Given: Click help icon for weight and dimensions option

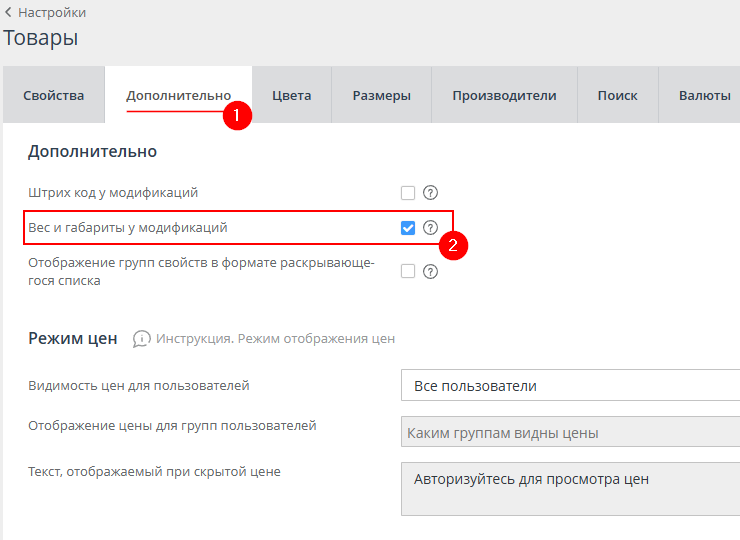Looking at the screenshot, I should [431, 228].
